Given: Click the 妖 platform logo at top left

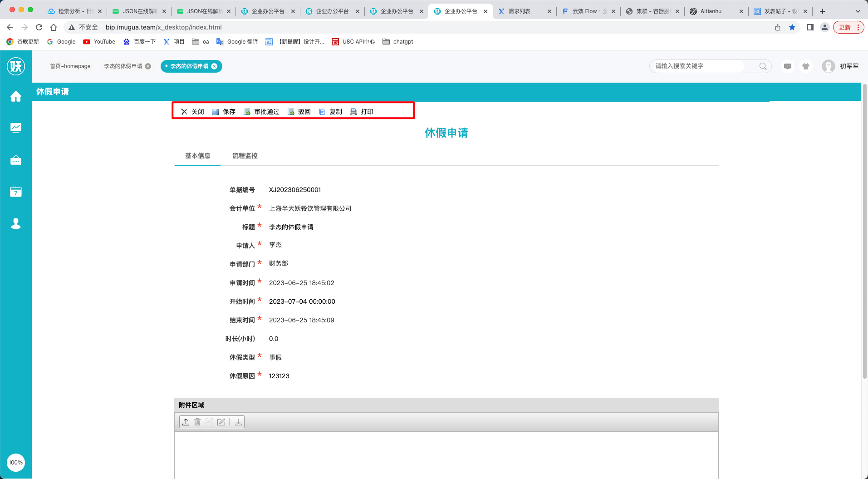Looking at the screenshot, I should [16, 66].
